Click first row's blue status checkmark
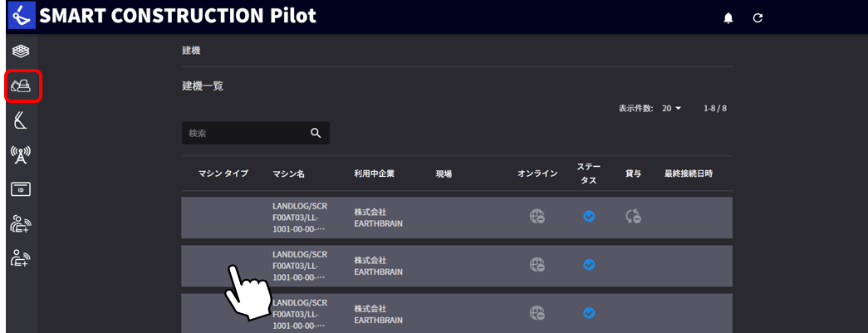Screen dimensions: 868x333 click(x=589, y=216)
